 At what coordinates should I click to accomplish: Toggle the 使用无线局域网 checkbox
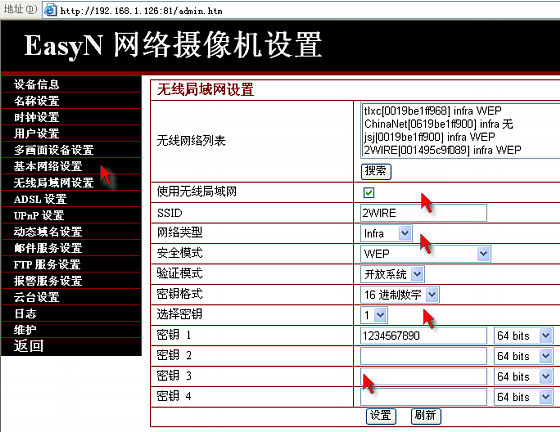(369, 192)
